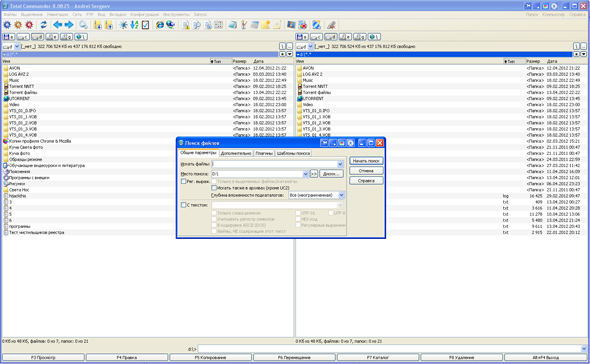Click the 'F8 Удаление' button
The image size is (590, 364).
tap(461, 357)
